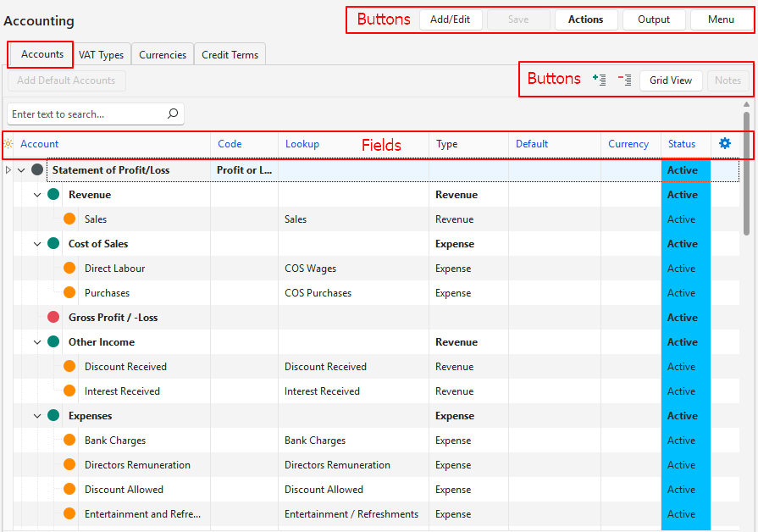758x532 pixels.
Task: Switch to the VAT Types tab
Action: [x=101, y=55]
